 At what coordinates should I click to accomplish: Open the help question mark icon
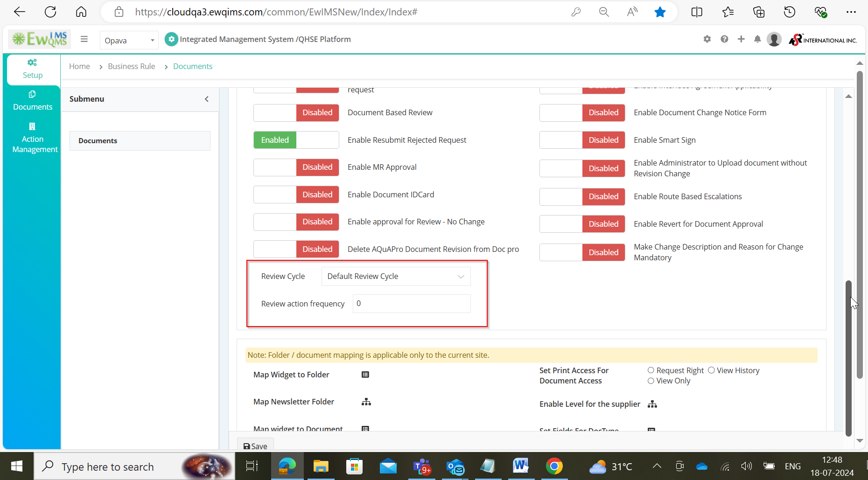(724, 39)
